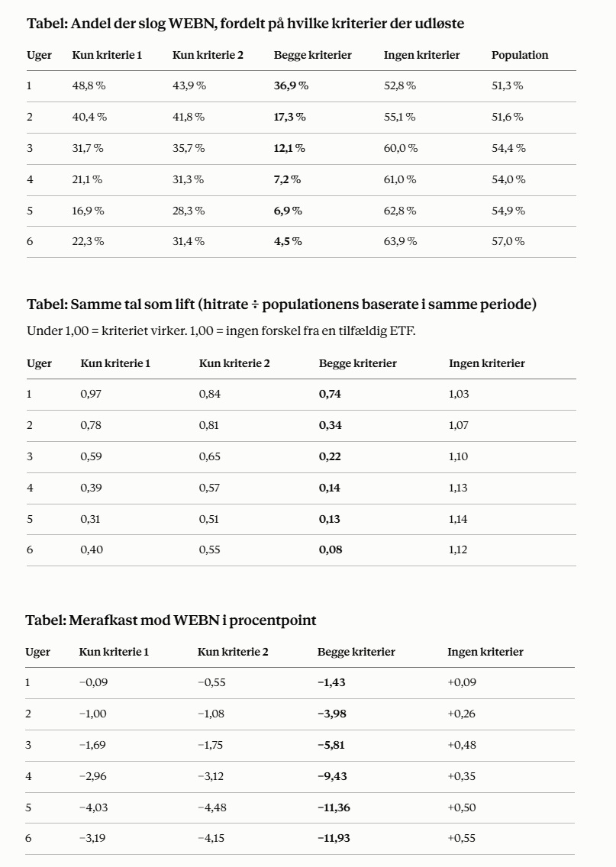Select the 63,9 % value in week 6
This screenshot has height=867, width=616.
[x=400, y=242]
